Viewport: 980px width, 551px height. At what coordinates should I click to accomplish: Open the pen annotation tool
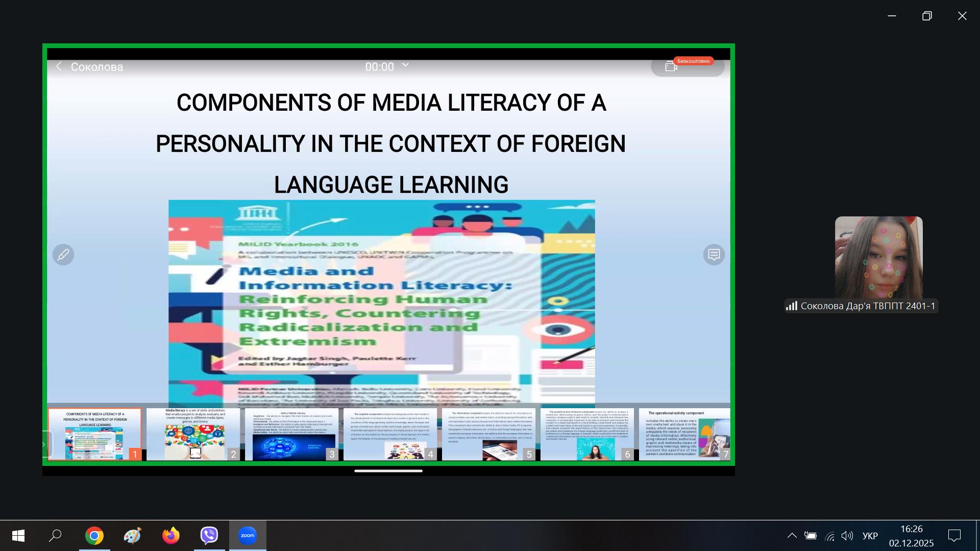click(x=63, y=255)
